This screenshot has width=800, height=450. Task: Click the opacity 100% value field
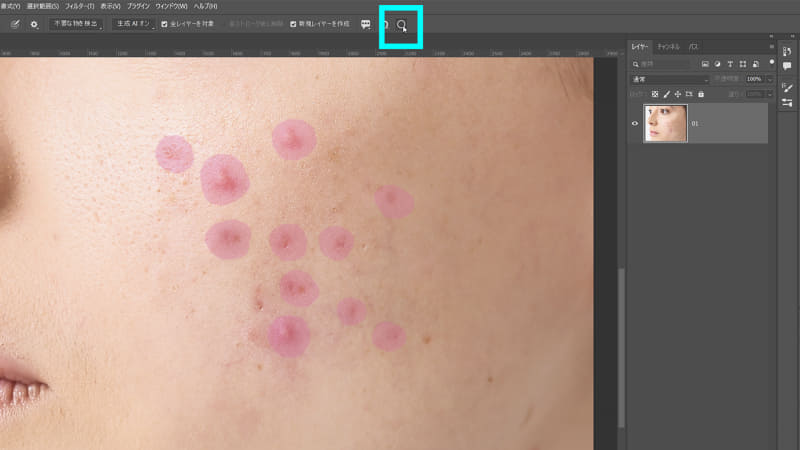(754, 79)
